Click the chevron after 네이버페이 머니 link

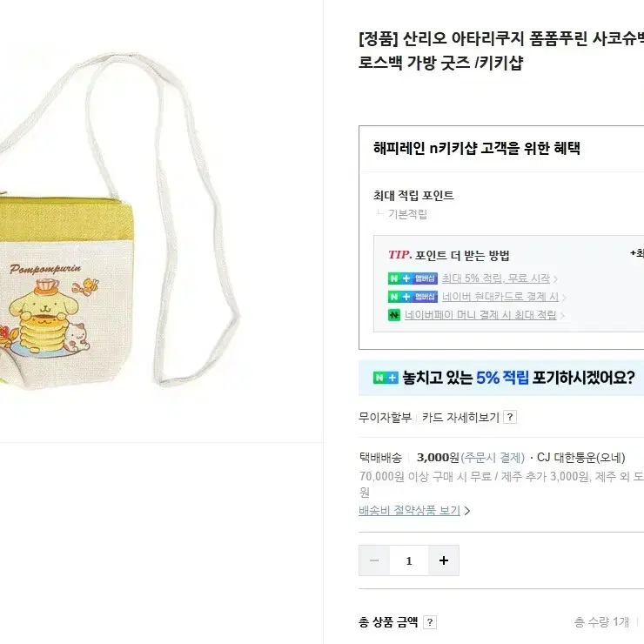[562, 315]
